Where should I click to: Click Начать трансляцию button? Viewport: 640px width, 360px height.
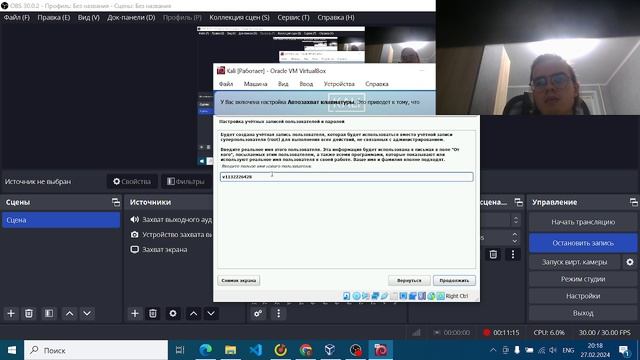click(x=583, y=222)
